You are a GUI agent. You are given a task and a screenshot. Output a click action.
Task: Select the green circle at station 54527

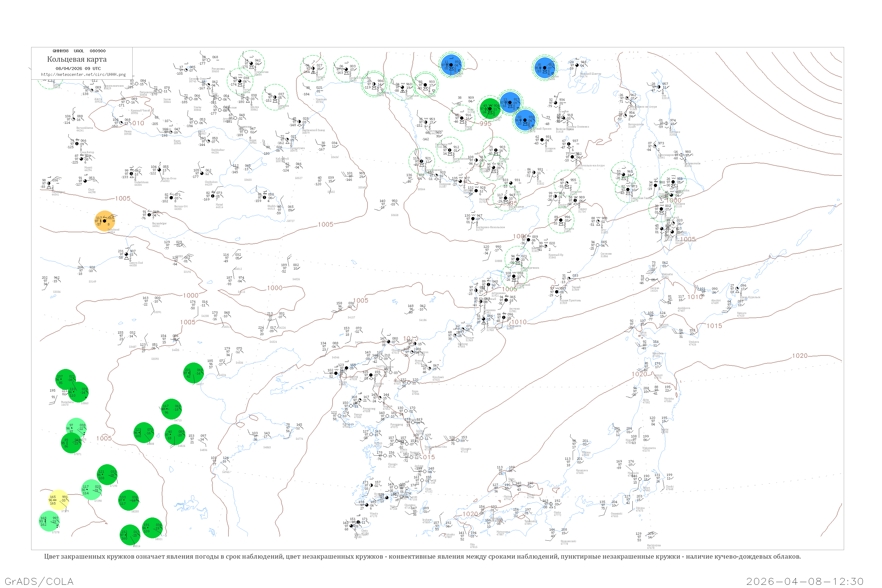pos(193,373)
